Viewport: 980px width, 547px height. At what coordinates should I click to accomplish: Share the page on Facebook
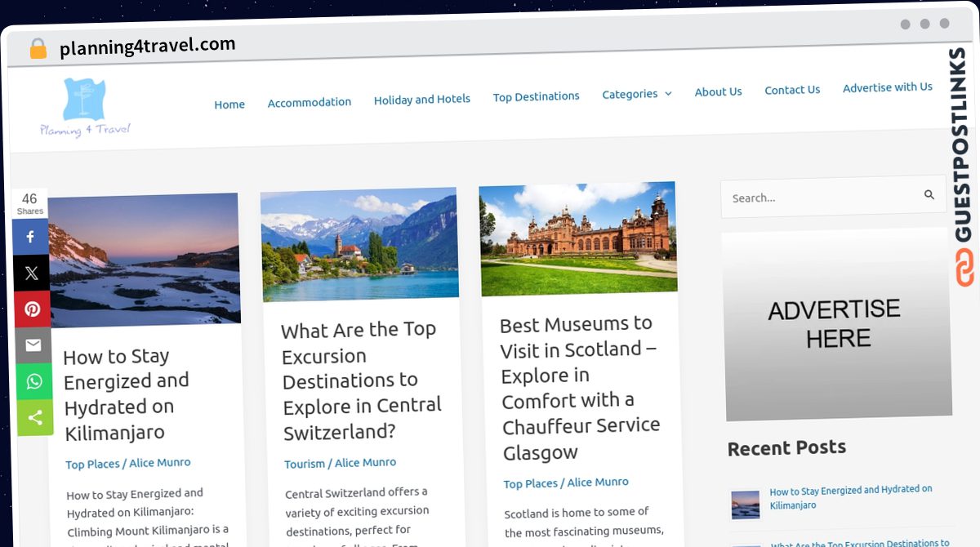point(32,237)
